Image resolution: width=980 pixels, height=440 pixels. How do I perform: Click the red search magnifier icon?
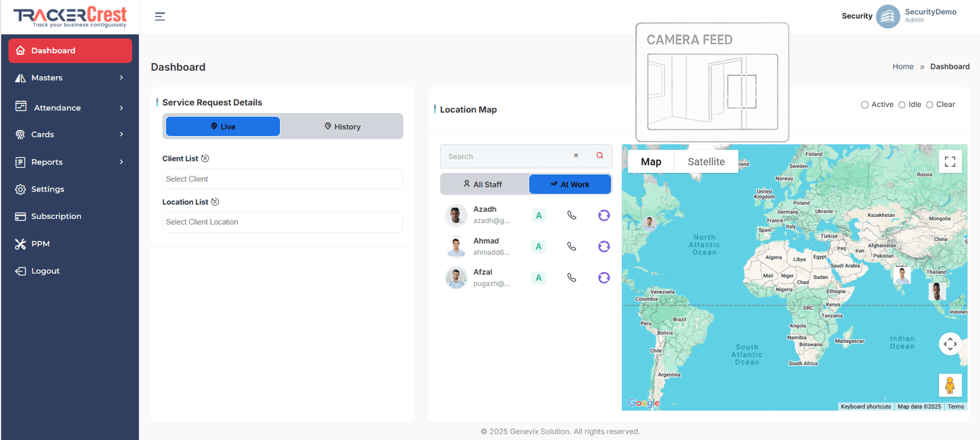click(600, 156)
